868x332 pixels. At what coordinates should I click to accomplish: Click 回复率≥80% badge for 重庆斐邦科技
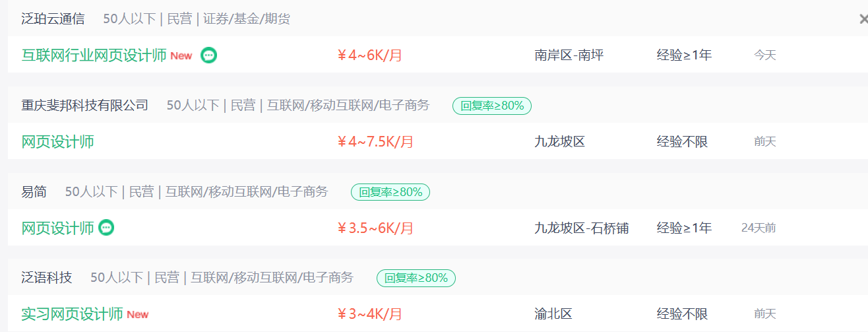[x=492, y=106]
